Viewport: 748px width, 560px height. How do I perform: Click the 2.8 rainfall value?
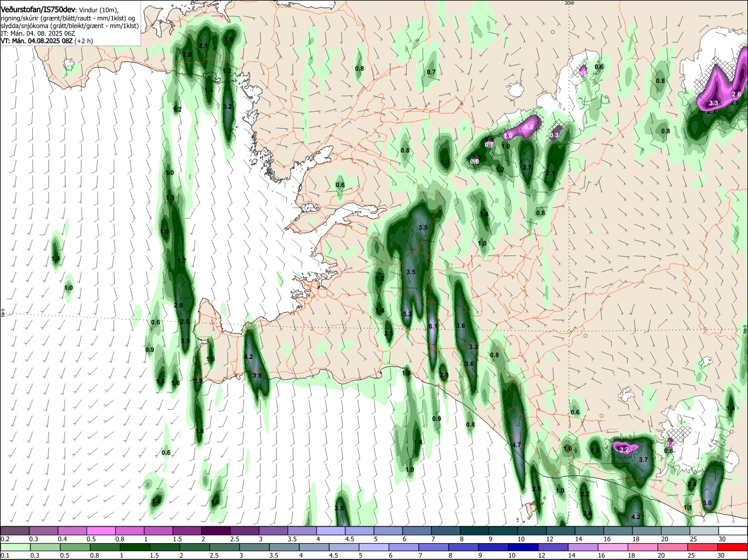pos(587,513)
